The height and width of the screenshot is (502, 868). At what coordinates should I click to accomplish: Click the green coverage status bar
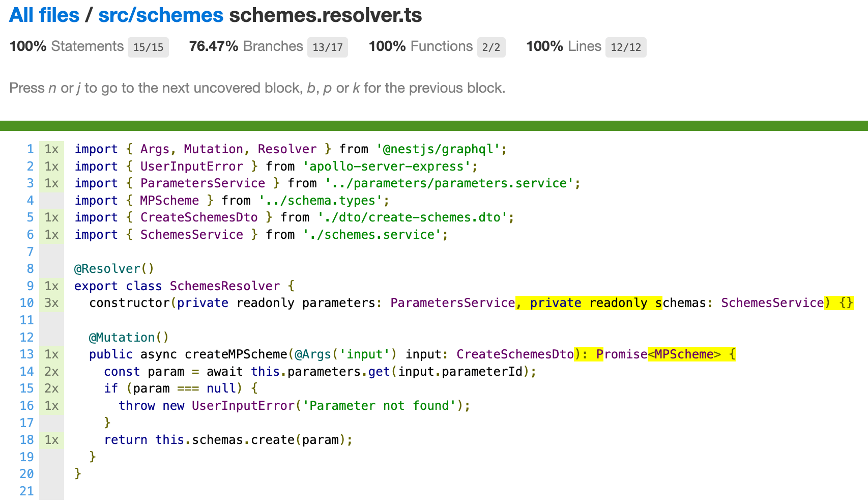[434, 126]
